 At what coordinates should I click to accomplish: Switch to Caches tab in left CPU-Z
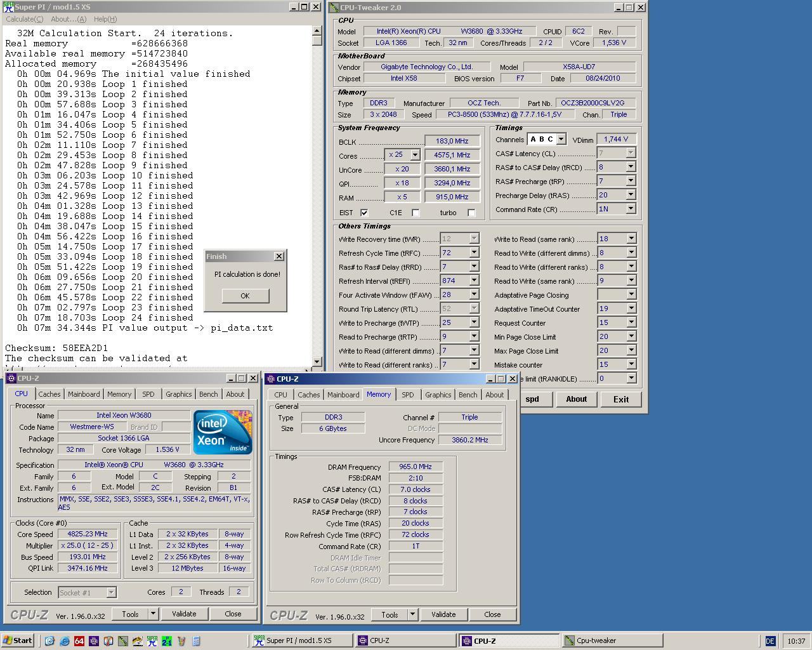pyautogui.click(x=49, y=394)
